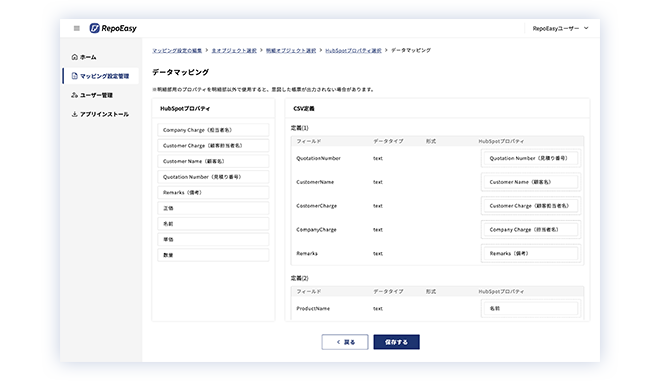Select Customer Charge property in HubSpot list
Screen dimensions: 660x381
point(213,146)
